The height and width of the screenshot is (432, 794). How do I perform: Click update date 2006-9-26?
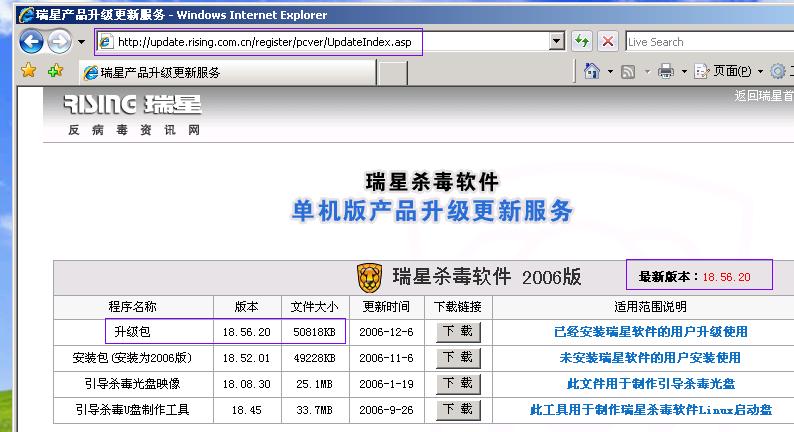coord(386,410)
